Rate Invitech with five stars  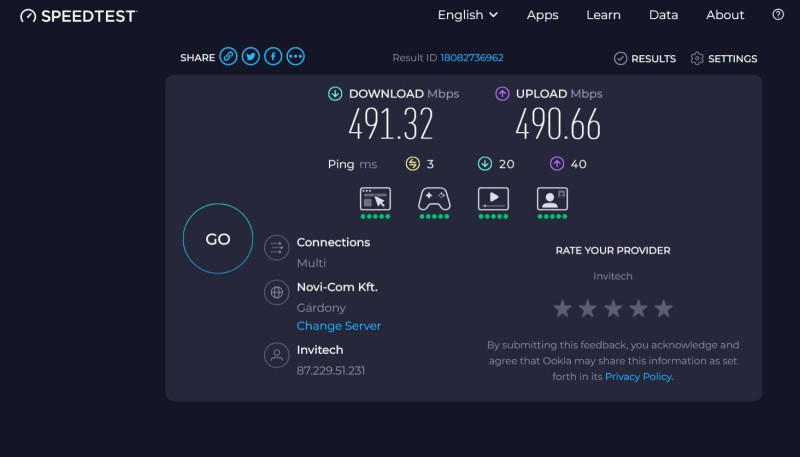[663, 309]
